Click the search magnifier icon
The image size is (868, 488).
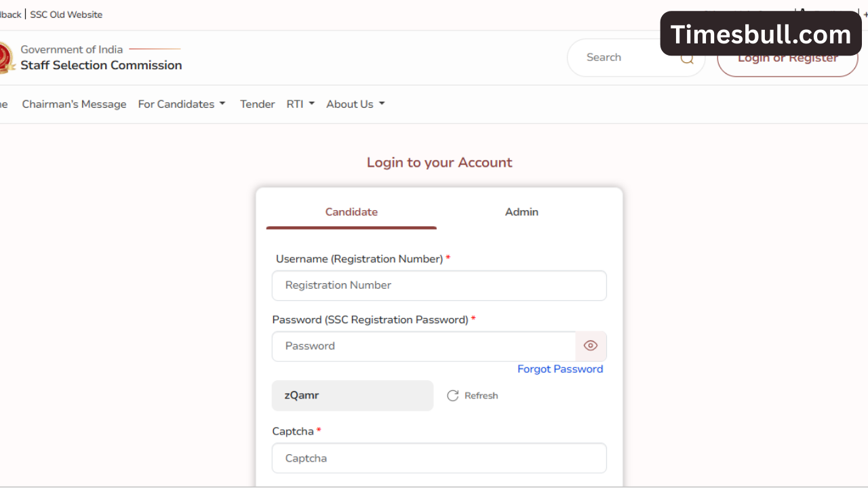coord(687,58)
